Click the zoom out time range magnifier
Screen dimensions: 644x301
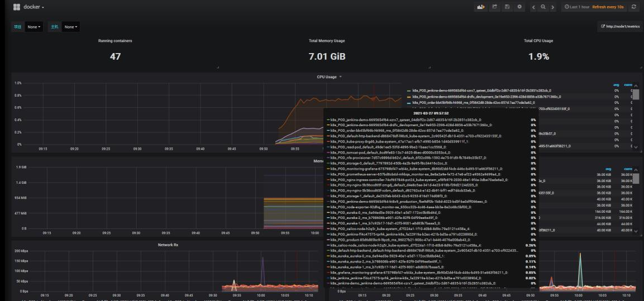coord(543,7)
